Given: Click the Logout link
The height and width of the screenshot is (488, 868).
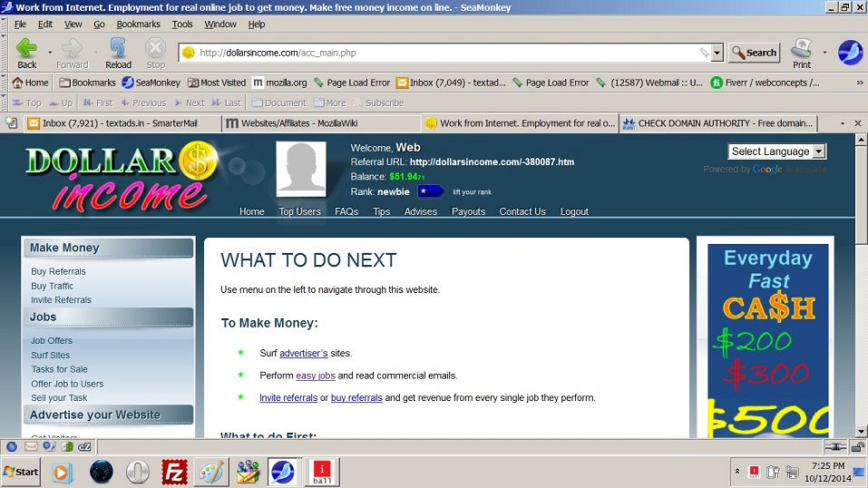Looking at the screenshot, I should (574, 211).
